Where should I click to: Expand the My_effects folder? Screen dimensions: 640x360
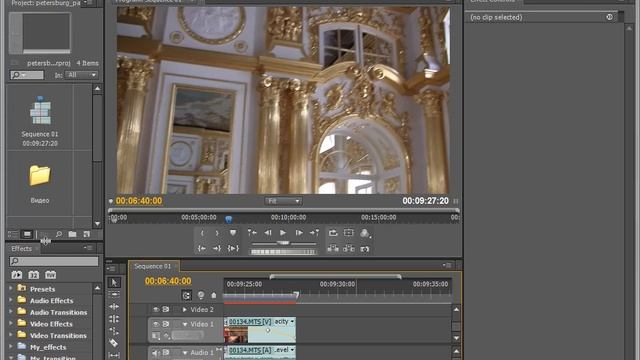click(x=11, y=347)
